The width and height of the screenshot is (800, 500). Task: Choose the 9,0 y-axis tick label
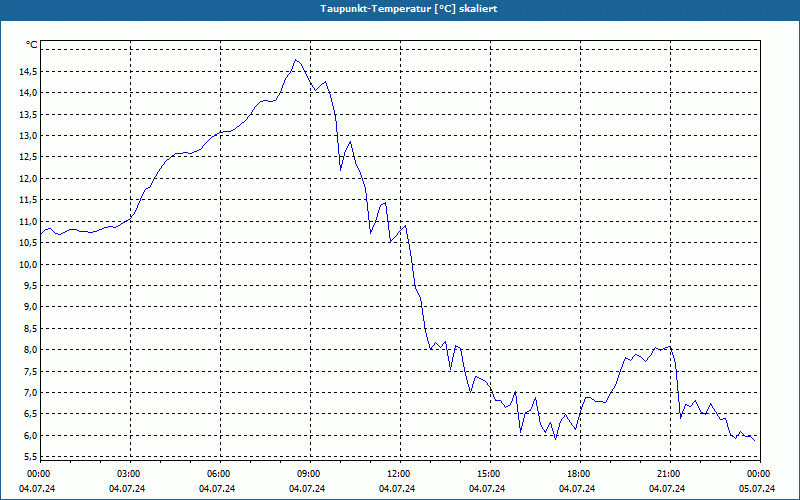(30, 307)
